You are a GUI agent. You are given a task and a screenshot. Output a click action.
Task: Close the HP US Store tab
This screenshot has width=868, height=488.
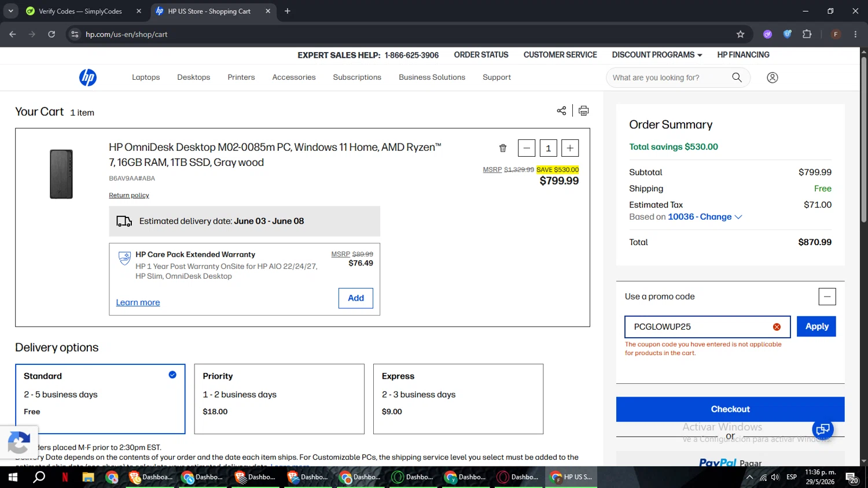click(268, 11)
